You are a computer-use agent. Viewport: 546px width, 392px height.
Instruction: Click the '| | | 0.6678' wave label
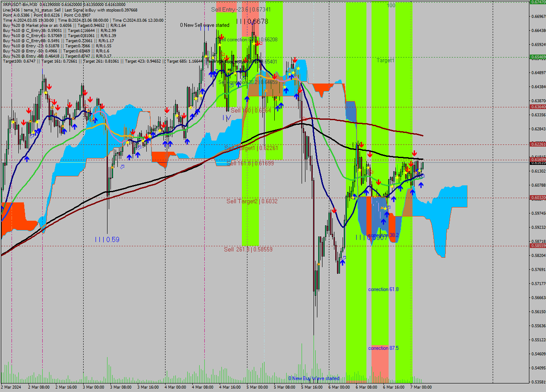252,21
